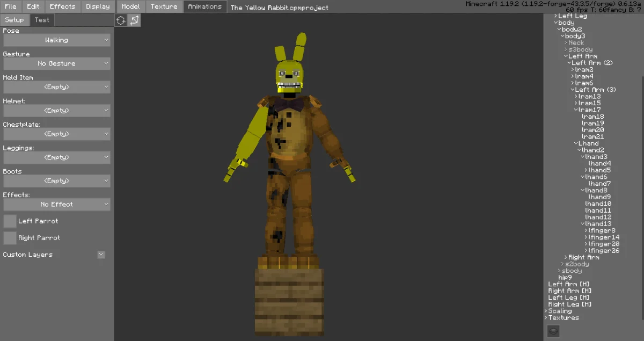Expand the s3body tree node
The width and height of the screenshot is (644, 341).
(x=566, y=49)
